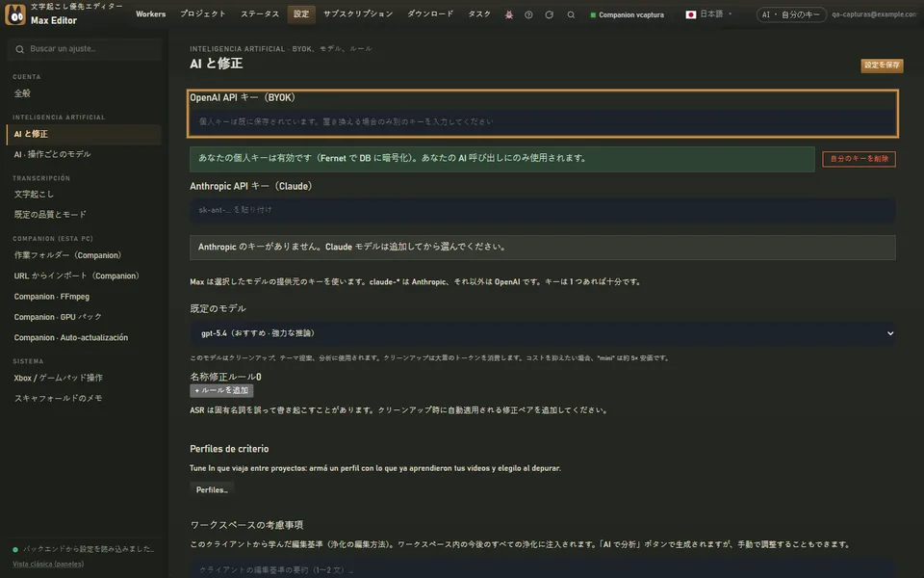This screenshot has width=924, height=578.
Task: Click the Max Editor owl logo
Action: coord(14,14)
